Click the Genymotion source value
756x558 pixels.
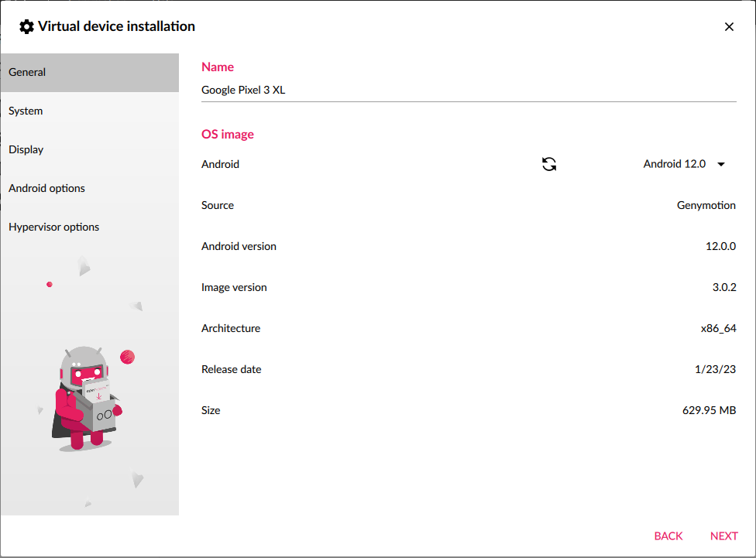coord(706,205)
